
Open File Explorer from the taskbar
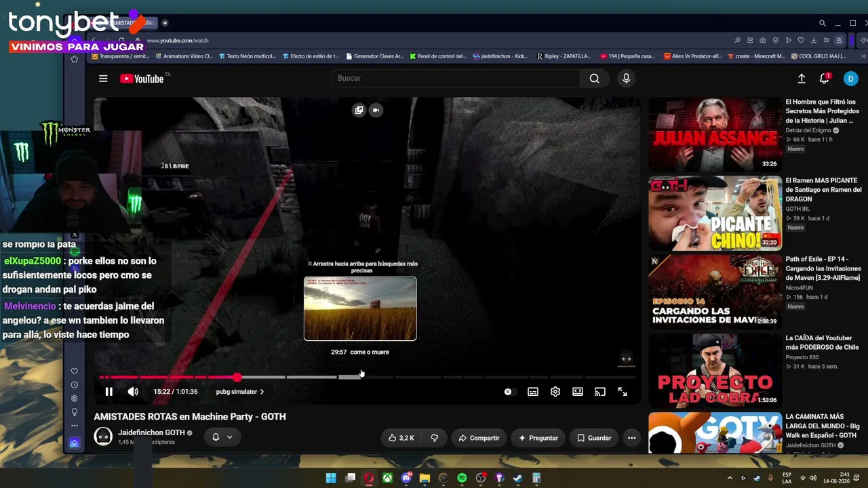pyautogui.click(x=425, y=478)
